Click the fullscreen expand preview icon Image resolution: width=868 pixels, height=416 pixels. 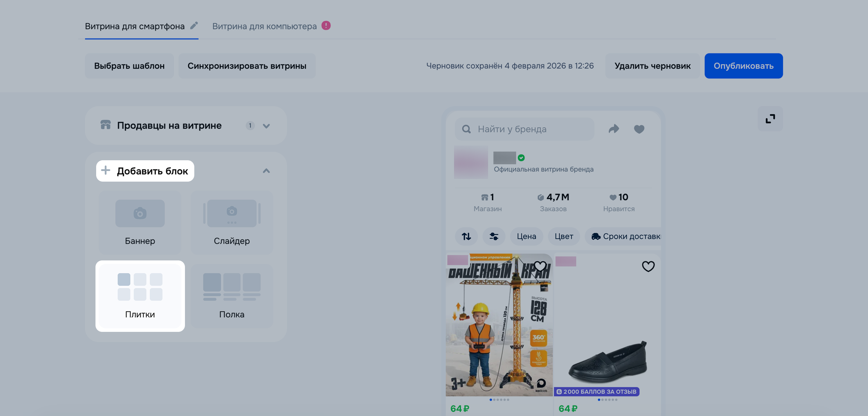point(770,119)
